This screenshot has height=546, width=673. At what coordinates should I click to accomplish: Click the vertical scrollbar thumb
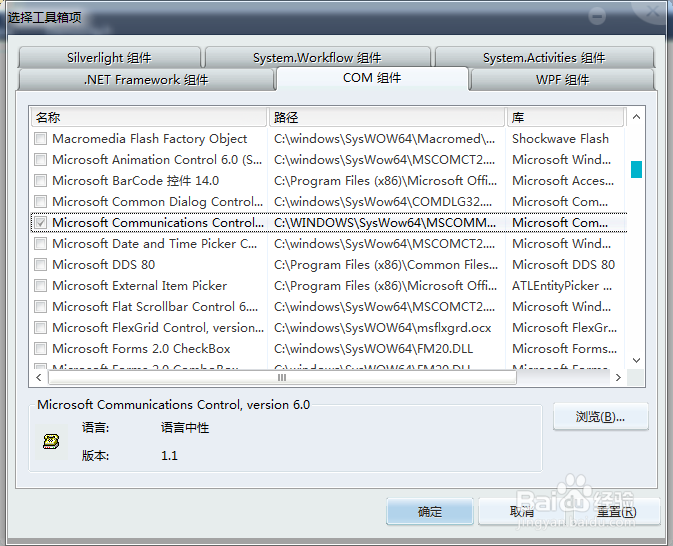coord(637,169)
